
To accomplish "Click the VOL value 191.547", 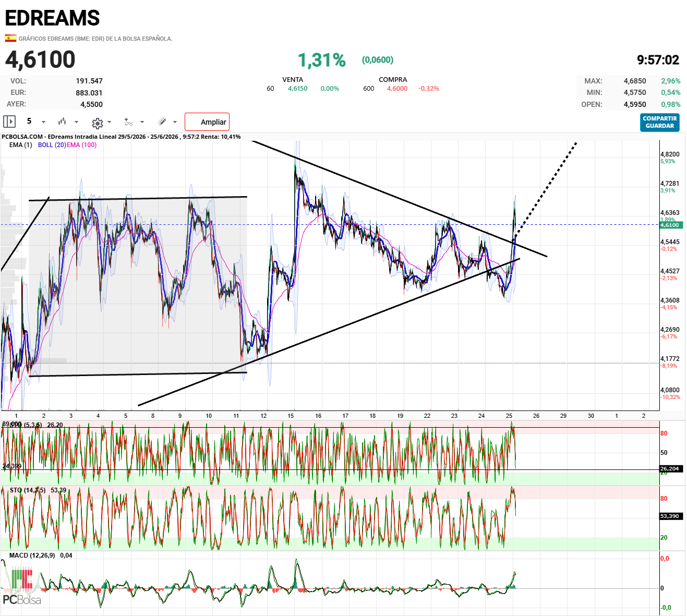I will [x=89, y=81].
